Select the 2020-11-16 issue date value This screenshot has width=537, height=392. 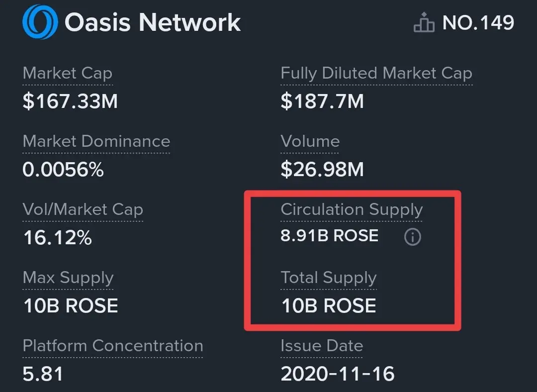(x=338, y=374)
